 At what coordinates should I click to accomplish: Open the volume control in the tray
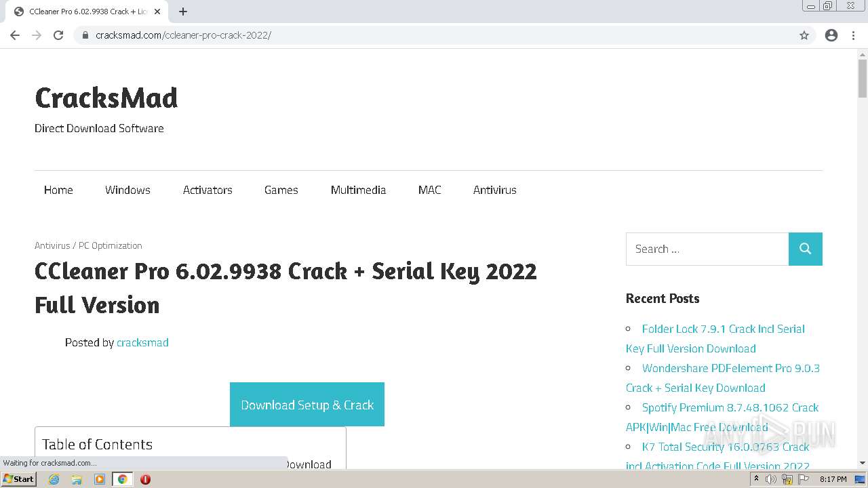771,479
